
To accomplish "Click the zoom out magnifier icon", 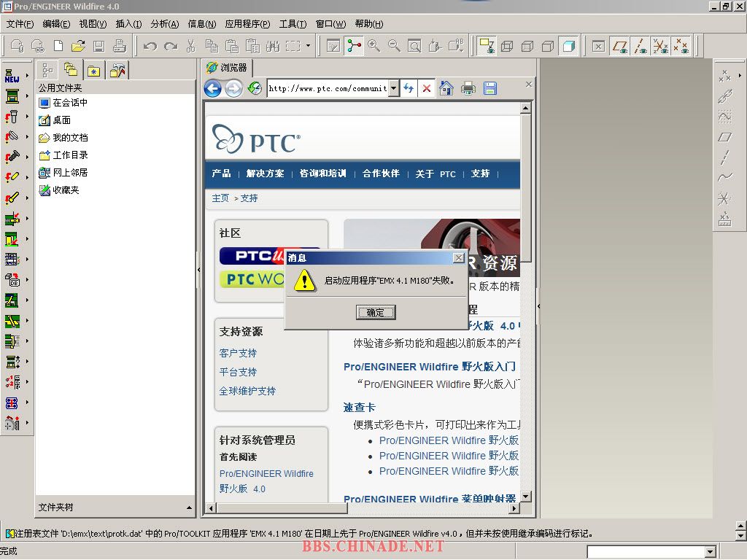I will (x=395, y=46).
